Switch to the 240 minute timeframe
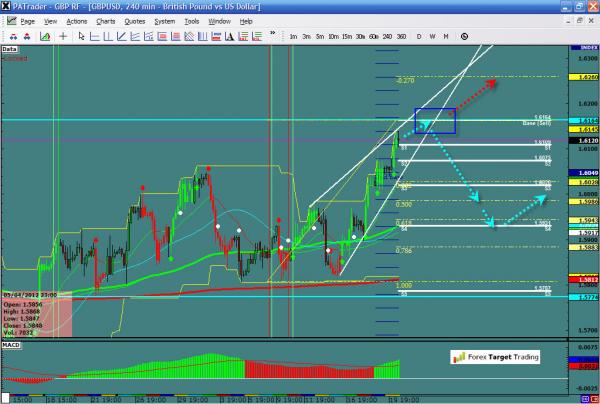600x404 pixels. (386, 35)
